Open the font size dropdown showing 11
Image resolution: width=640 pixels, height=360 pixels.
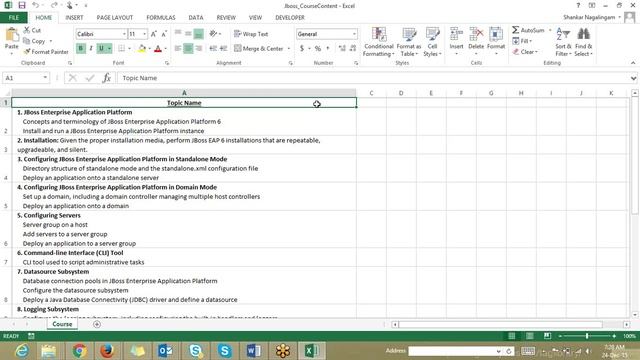point(144,34)
